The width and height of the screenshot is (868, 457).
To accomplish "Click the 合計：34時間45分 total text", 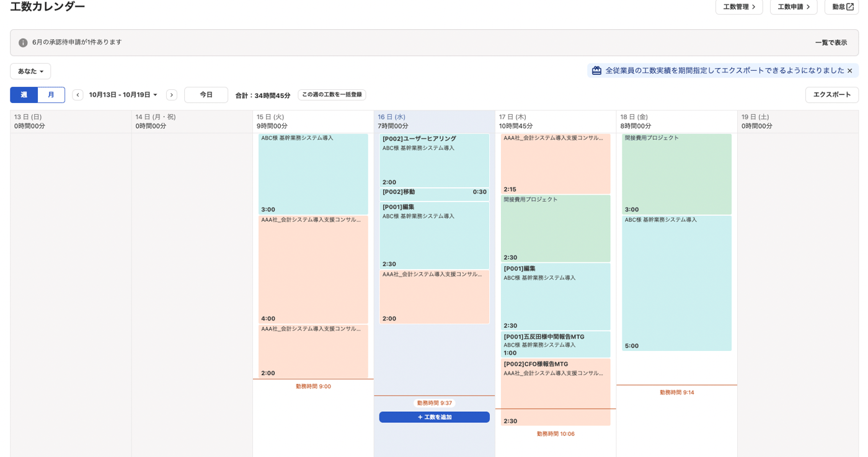I will pos(263,95).
